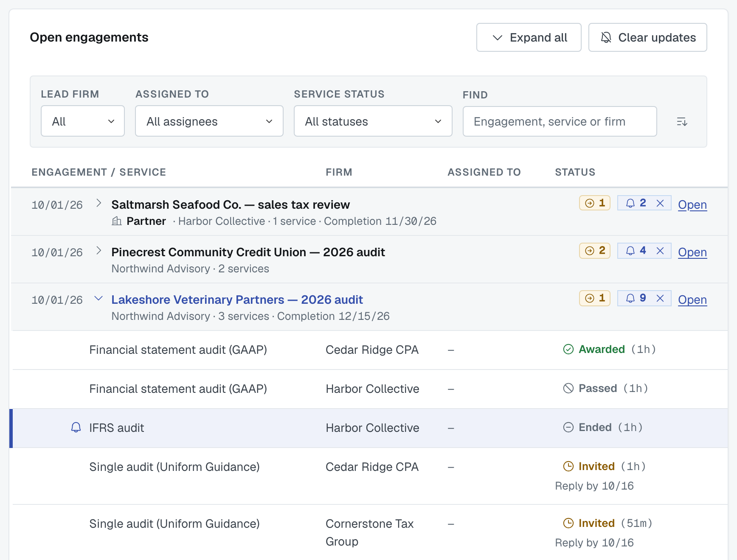The width and height of the screenshot is (737, 560).
Task: Click the Lakeshore pending badge showing 1
Action: pos(595,298)
